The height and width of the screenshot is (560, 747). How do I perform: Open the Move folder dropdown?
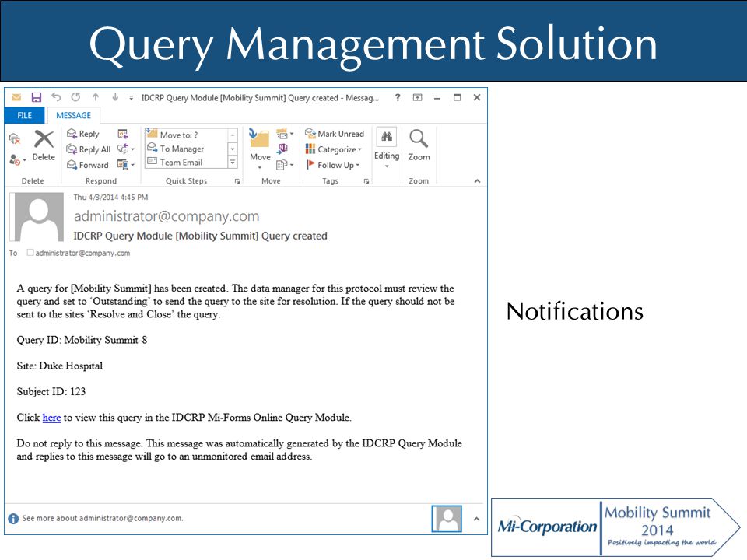click(260, 149)
